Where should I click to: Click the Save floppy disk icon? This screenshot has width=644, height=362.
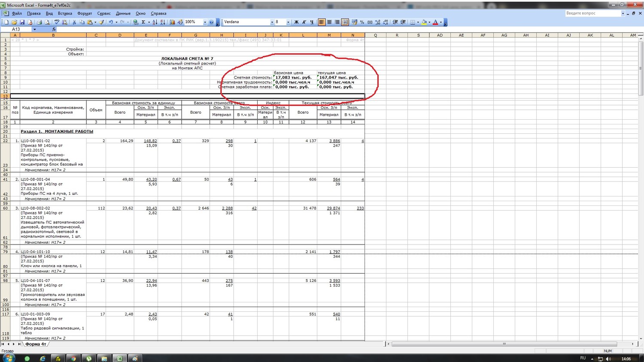click(x=22, y=22)
